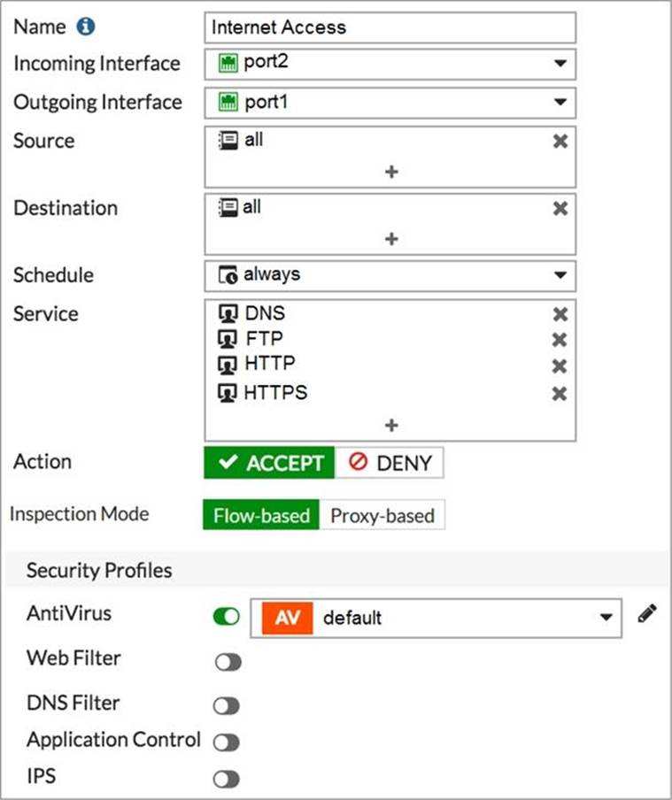
Task: Disable the AntiVirus toggle
Action: [x=227, y=617]
